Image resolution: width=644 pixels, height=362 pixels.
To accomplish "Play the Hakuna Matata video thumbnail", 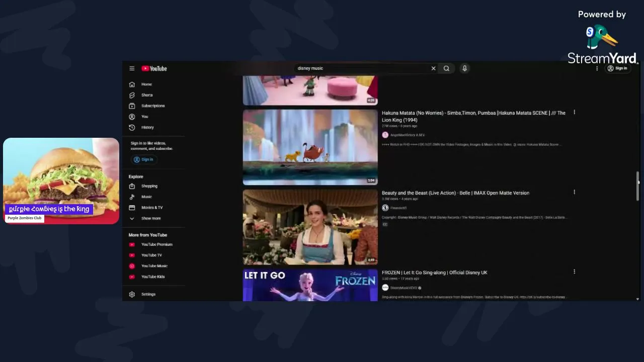I will click(x=310, y=147).
